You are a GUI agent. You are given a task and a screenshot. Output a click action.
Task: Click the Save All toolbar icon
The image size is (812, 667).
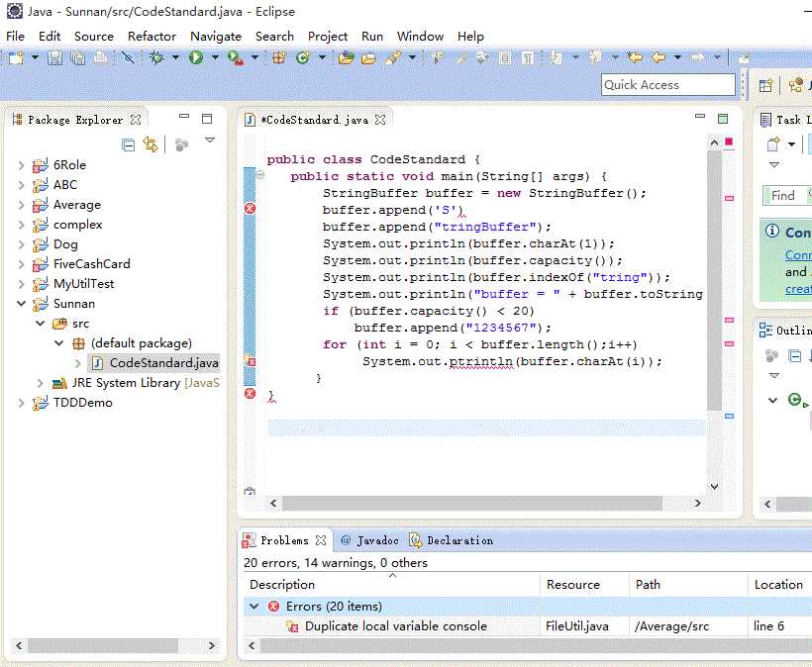coord(77,57)
